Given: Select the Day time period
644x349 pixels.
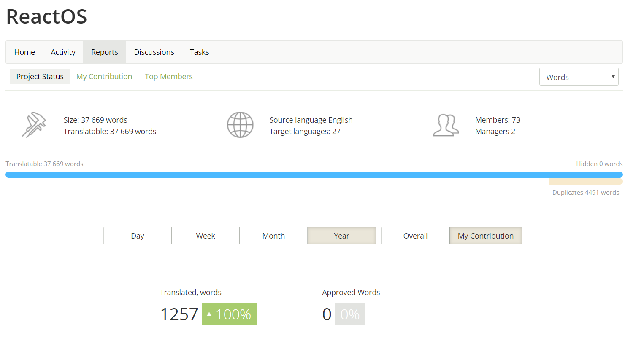Looking at the screenshot, I should tap(138, 236).
